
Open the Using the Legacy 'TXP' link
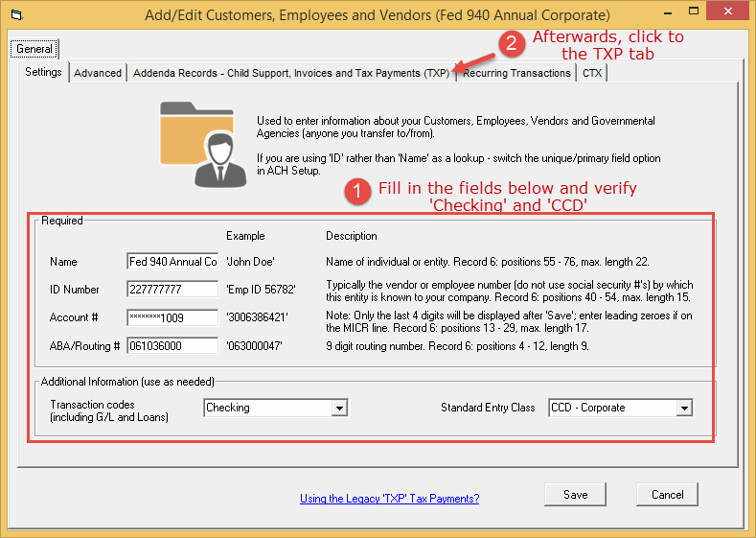pyautogui.click(x=389, y=499)
